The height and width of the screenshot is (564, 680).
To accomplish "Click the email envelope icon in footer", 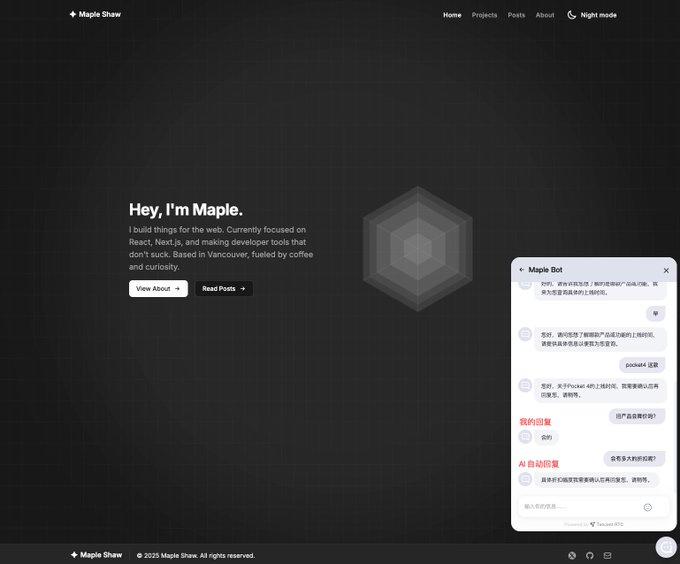I will pyautogui.click(x=607, y=555).
